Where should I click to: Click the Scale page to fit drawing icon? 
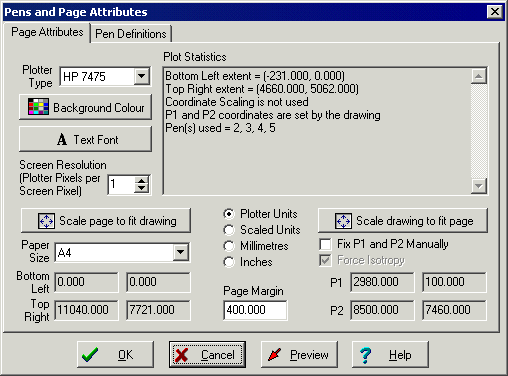[46, 221]
